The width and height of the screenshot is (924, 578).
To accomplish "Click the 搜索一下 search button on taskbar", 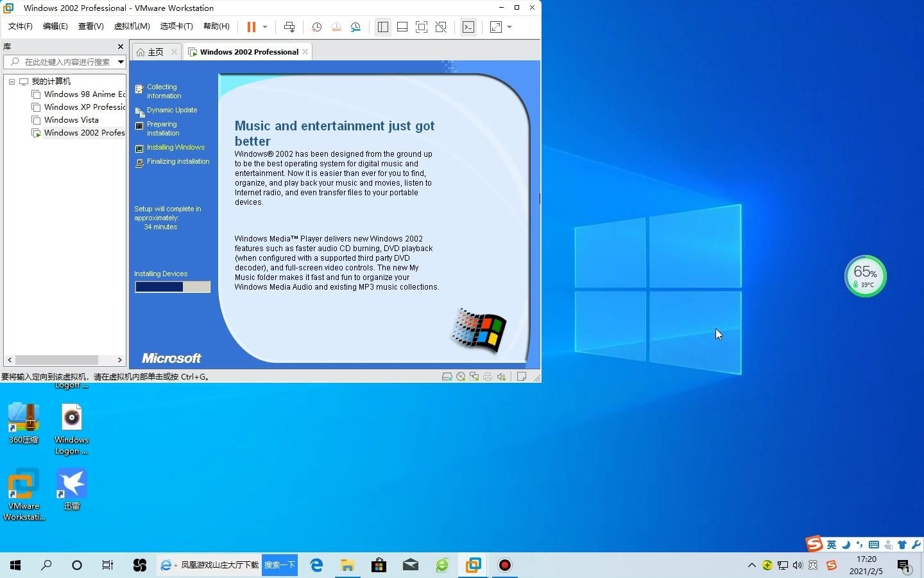I will (280, 565).
